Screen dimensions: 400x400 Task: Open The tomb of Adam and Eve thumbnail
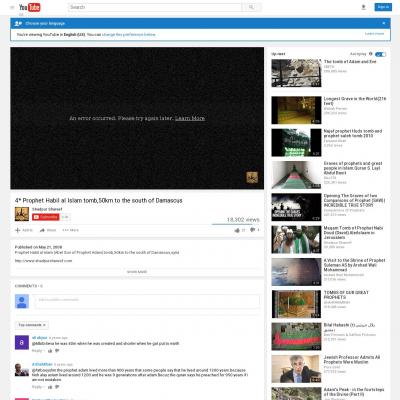coord(296,73)
